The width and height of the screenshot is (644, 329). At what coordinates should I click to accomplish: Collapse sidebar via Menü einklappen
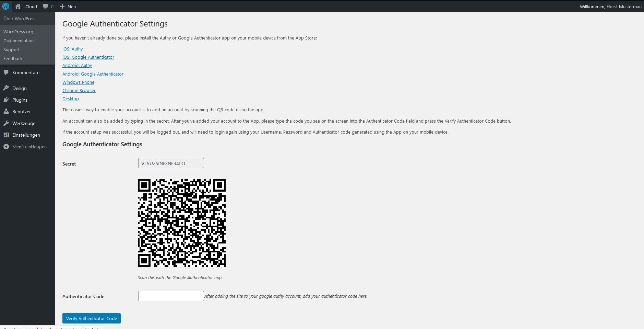[x=29, y=147]
